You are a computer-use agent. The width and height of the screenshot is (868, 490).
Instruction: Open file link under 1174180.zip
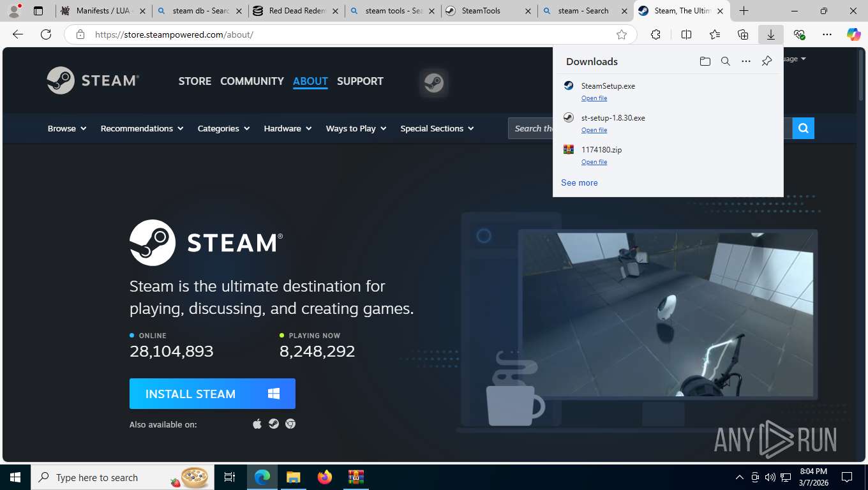[594, 162]
